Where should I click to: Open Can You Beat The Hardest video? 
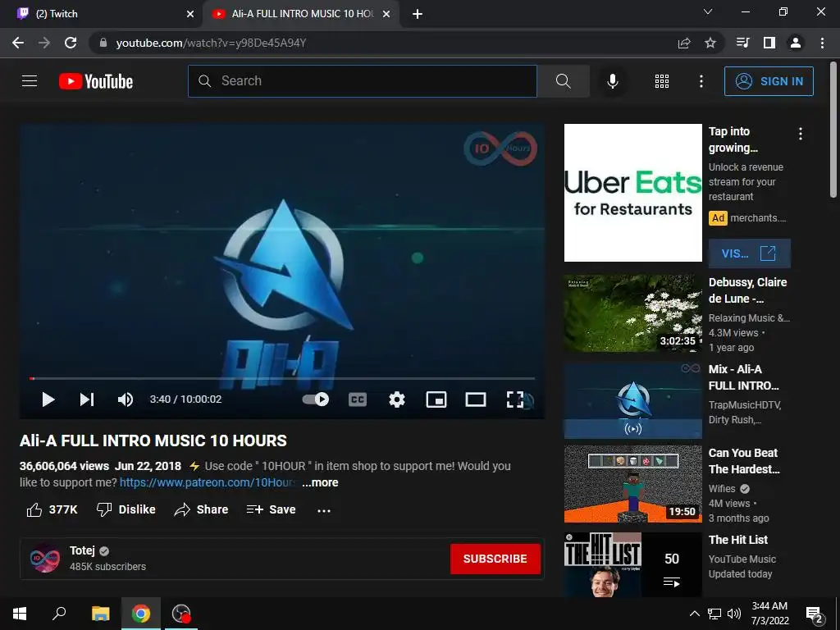click(x=632, y=484)
